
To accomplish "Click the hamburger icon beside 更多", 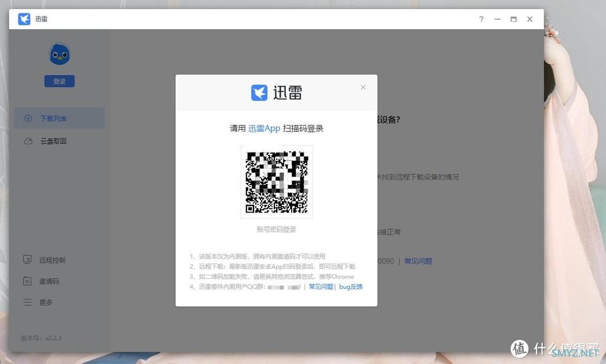I will (27, 302).
